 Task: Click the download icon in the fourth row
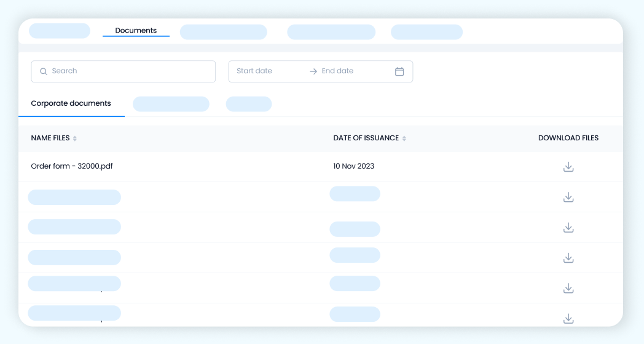pos(568,258)
